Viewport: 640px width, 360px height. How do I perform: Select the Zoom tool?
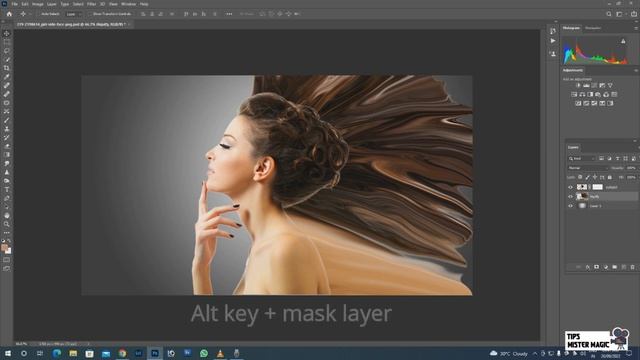(x=7, y=224)
